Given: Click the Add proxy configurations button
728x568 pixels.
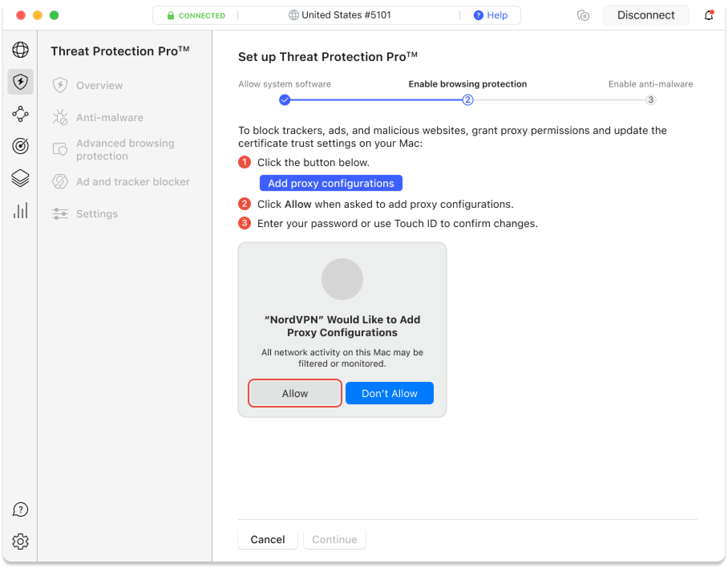Looking at the screenshot, I should (x=331, y=183).
